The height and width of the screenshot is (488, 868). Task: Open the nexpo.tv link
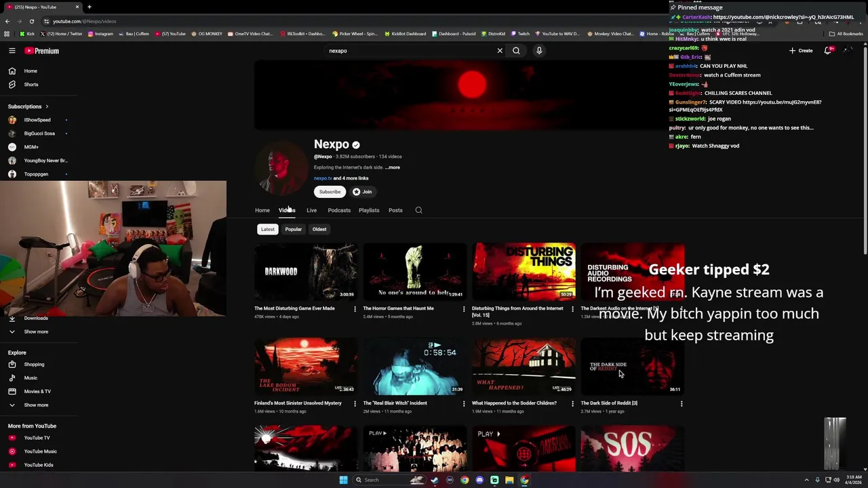pyautogui.click(x=323, y=178)
